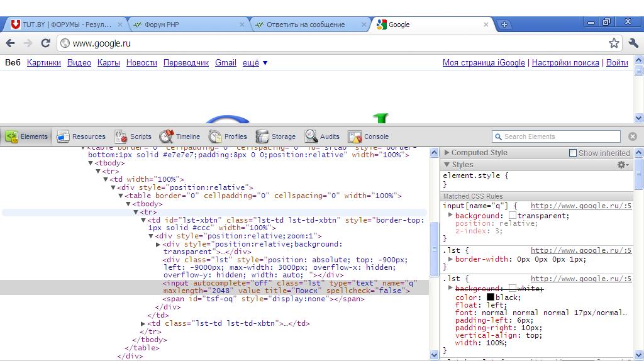Click the Войти sign-in link

tap(617, 63)
